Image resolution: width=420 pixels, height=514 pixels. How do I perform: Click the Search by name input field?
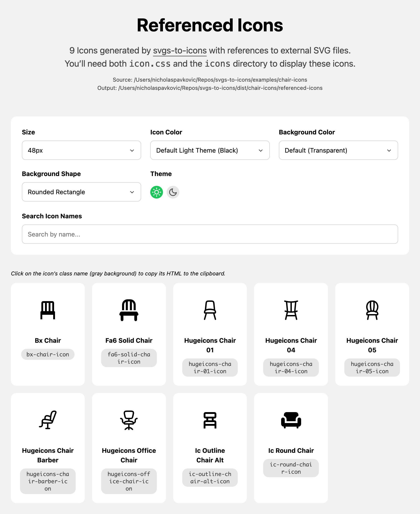point(210,234)
